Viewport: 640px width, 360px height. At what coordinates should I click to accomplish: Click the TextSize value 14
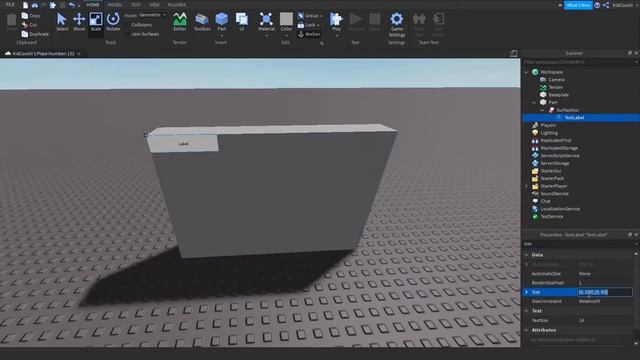tap(582, 321)
